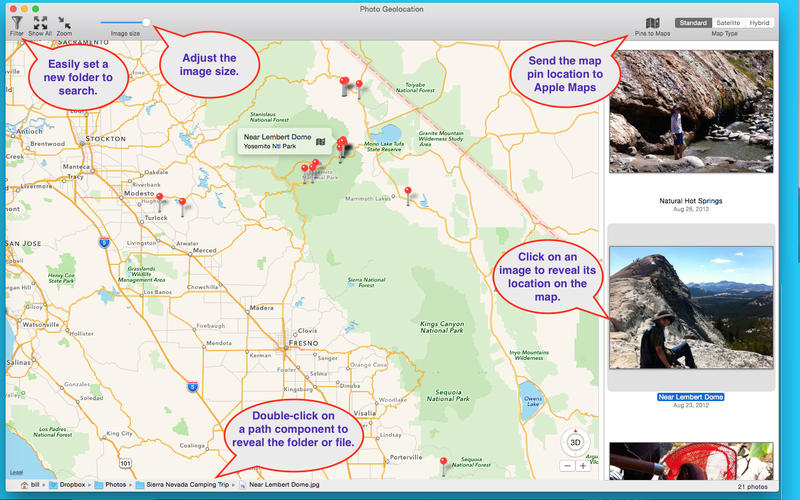
Task: Switch map type to Satellite
Action: (x=728, y=23)
